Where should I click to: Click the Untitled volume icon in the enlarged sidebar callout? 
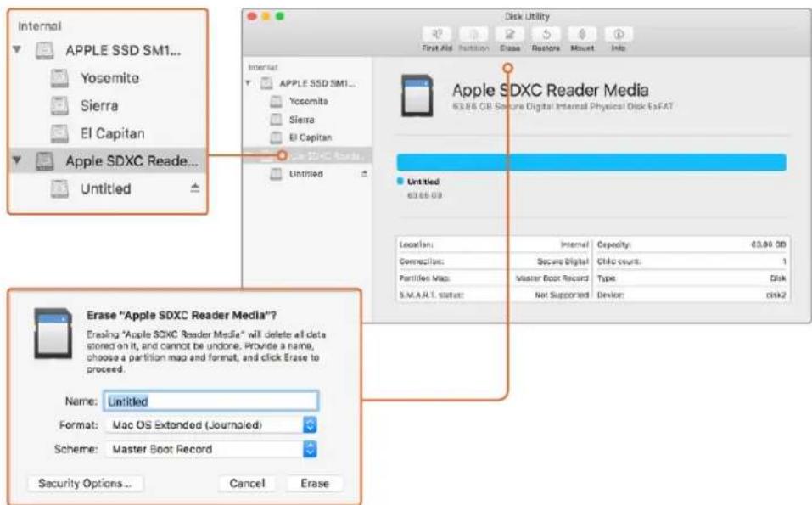pyautogui.click(x=59, y=188)
